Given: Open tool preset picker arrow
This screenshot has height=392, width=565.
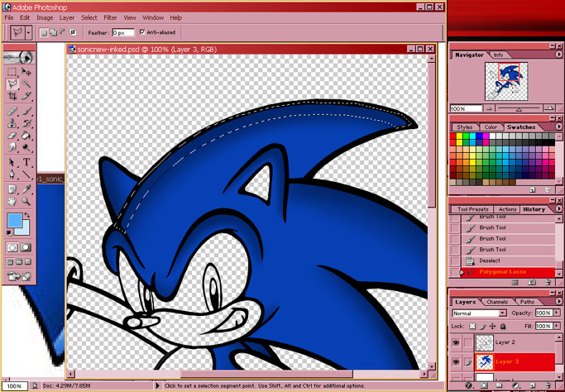Looking at the screenshot, I should 28,33.
